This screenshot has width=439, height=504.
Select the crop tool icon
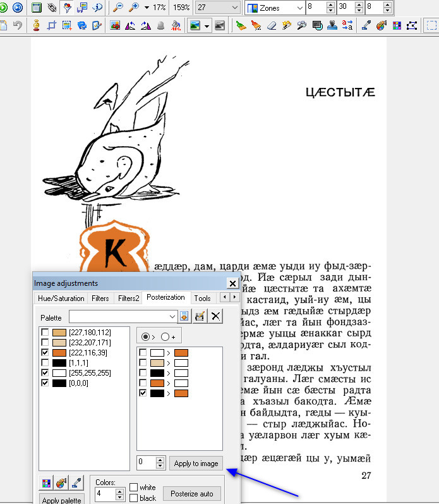[x=51, y=25]
